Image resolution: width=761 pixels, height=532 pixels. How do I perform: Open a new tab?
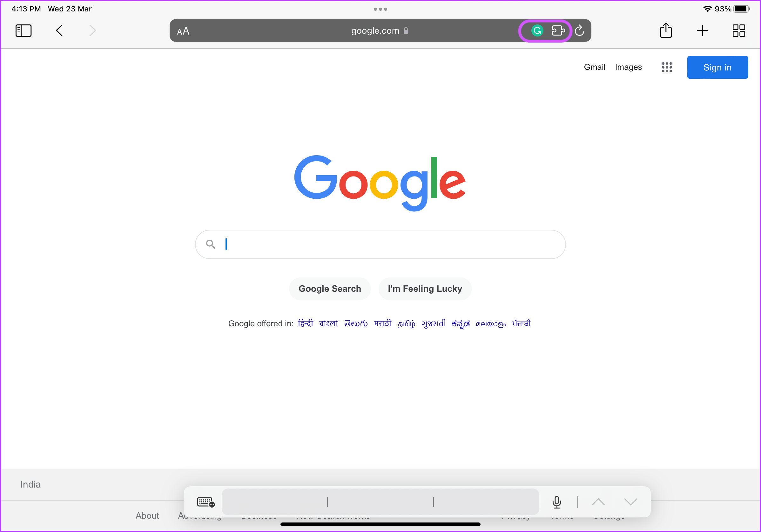tap(702, 31)
